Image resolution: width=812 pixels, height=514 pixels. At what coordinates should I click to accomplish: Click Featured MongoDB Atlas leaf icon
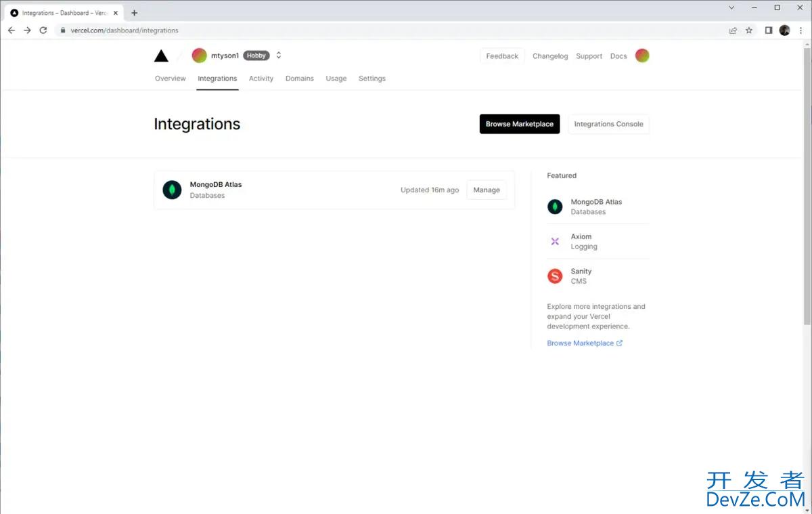pos(555,207)
